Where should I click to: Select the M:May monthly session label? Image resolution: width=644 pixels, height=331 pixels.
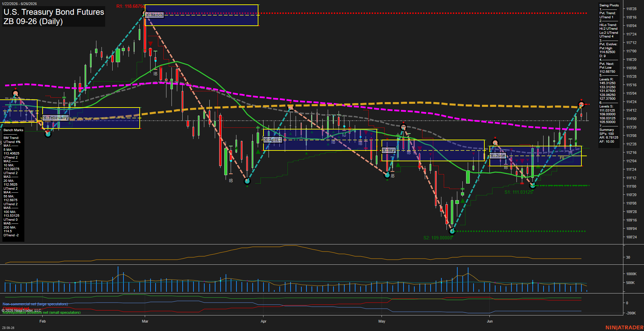[x=388, y=150]
